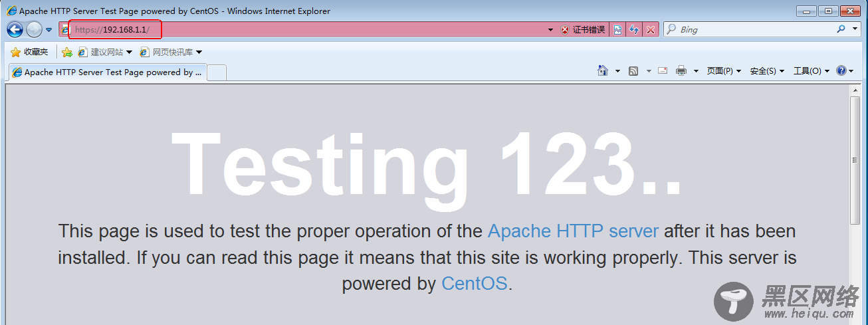Screen dimensions: 868x325
Task: Expand the Home button dropdown arrow
Action: pyautogui.click(x=617, y=71)
